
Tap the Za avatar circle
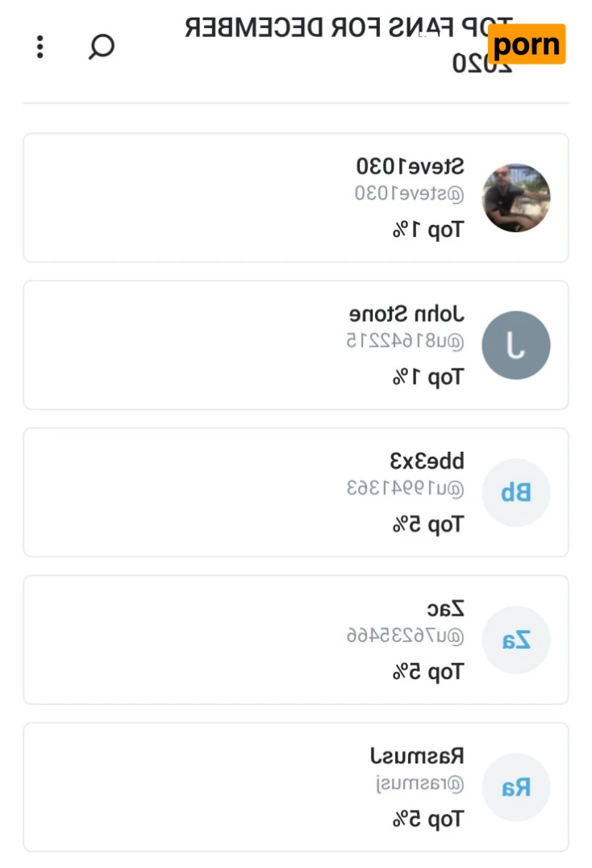coord(516,641)
